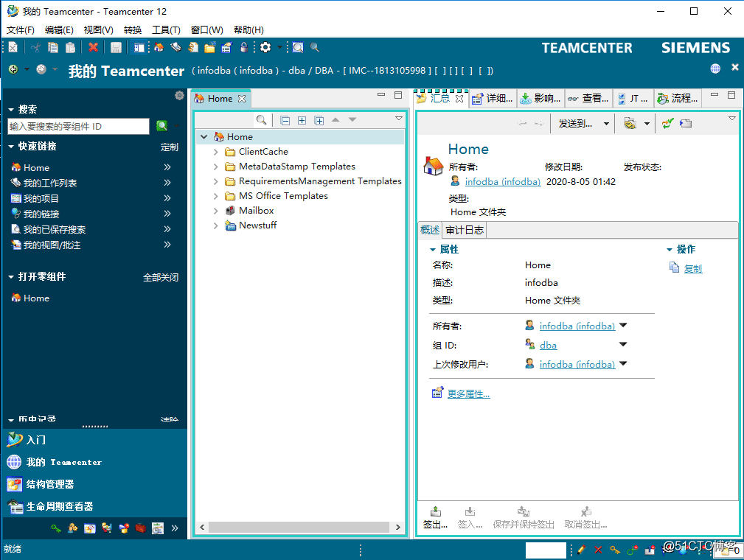Click the magnifier icon in the Home tree toolbar
Image resolution: width=744 pixels, height=560 pixels.
[x=261, y=120]
